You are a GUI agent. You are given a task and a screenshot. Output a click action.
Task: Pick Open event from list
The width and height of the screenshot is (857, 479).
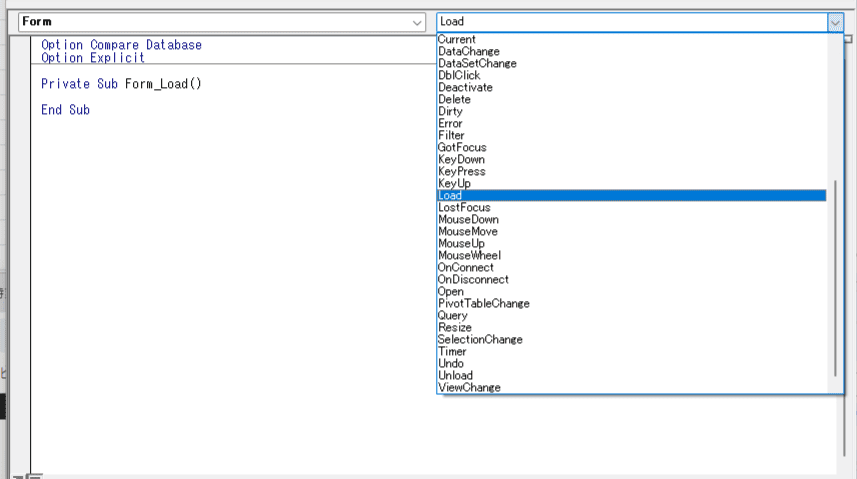632,292
